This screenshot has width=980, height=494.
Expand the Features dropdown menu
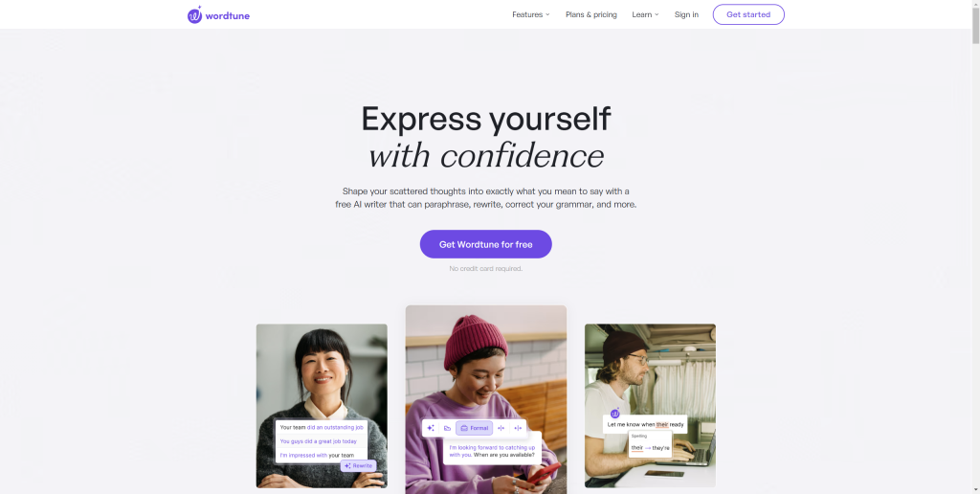[530, 14]
